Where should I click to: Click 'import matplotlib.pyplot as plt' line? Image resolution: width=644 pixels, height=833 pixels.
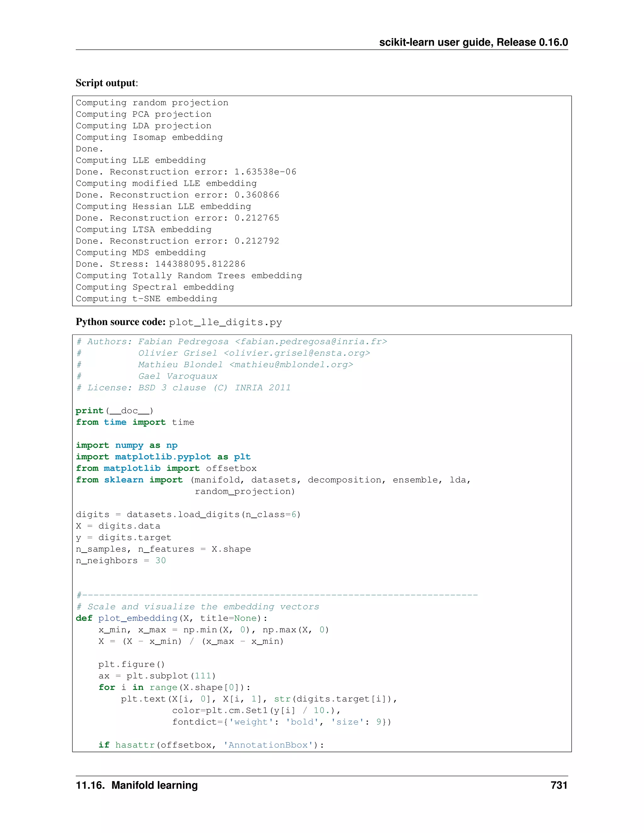[163, 457]
